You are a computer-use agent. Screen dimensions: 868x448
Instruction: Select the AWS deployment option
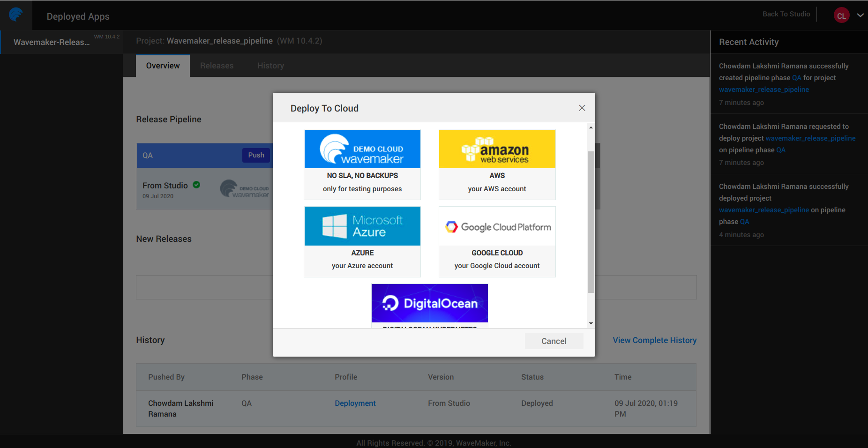click(497, 164)
